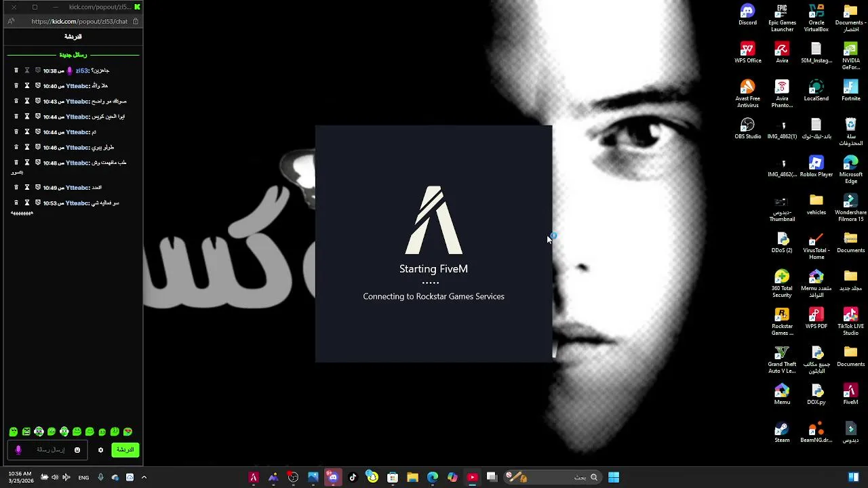
Task: Click the green chat send button
Action: point(125,449)
